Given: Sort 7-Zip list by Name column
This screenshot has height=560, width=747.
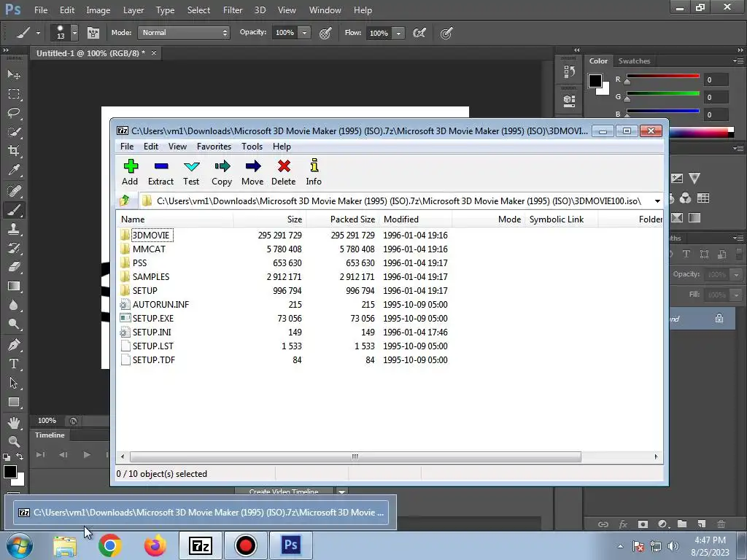Looking at the screenshot, I should (175, 219).
